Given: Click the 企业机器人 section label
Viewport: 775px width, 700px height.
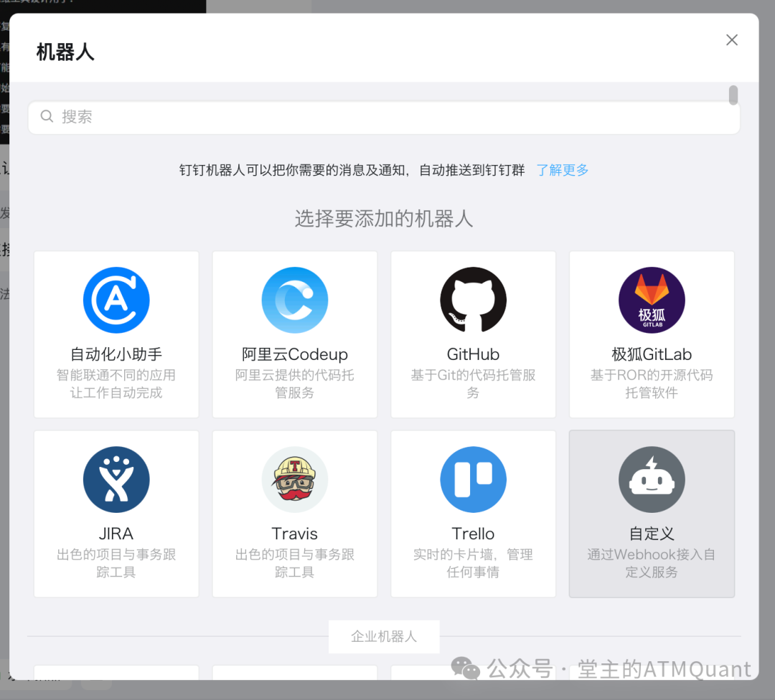Looking at the screenshot, I should pos(384,636).
